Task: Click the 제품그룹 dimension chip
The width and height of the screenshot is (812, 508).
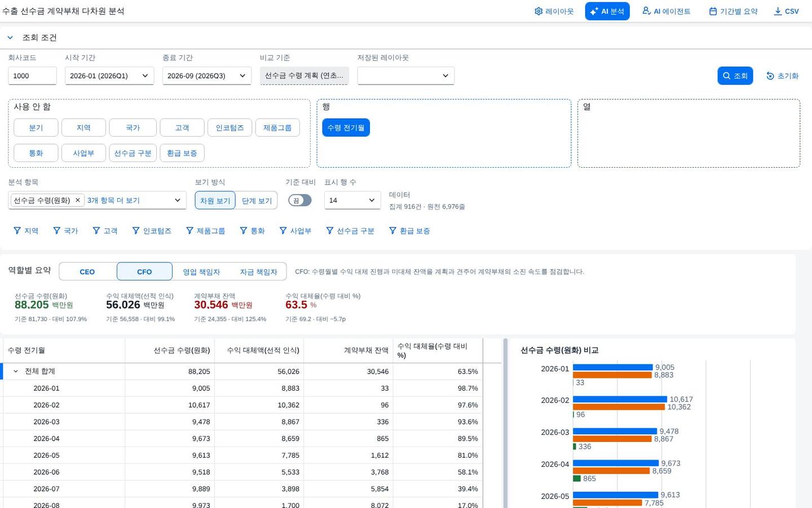Action: tap(277, 128)
